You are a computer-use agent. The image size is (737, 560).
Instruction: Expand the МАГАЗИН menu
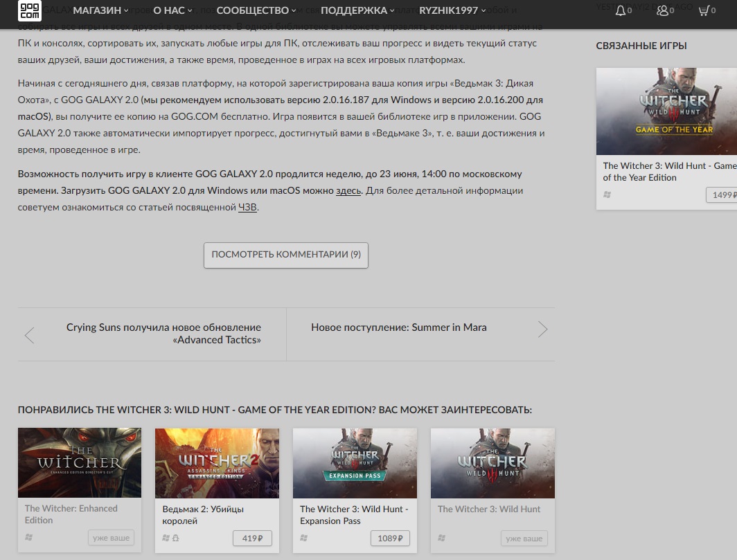tap(100, 10)
